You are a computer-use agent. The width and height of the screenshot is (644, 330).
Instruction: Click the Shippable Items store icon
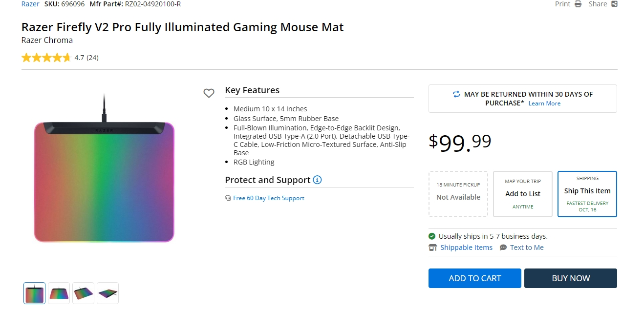(x=432, y=247)
